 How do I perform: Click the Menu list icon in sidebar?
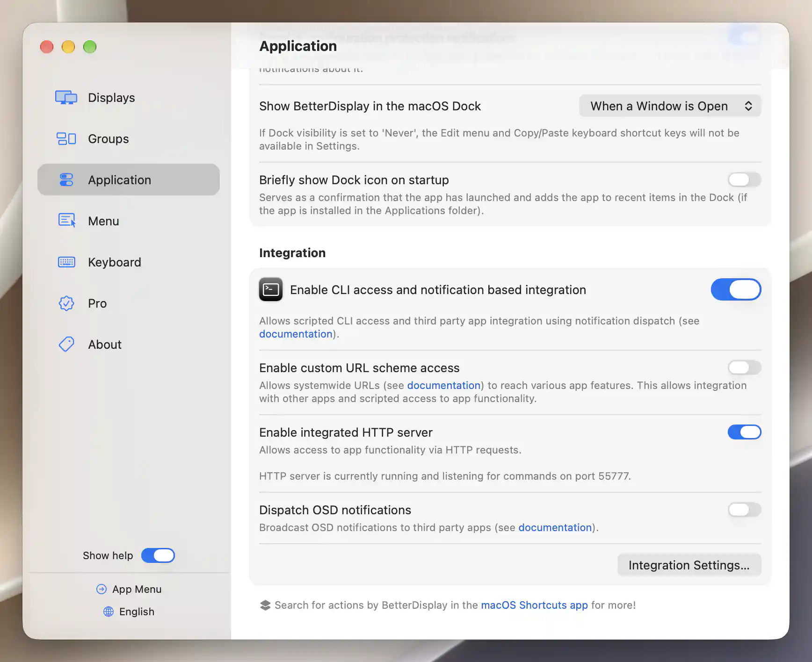point(66,220)
